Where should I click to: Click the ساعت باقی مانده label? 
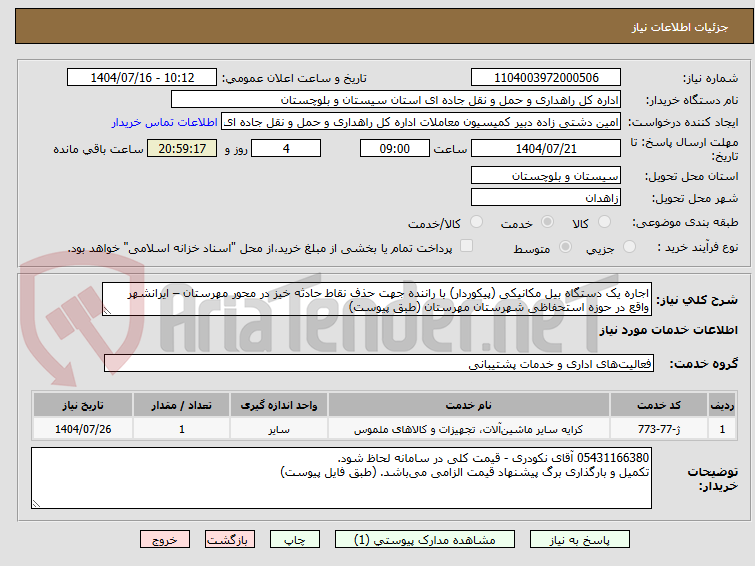(x=98, y=149)
